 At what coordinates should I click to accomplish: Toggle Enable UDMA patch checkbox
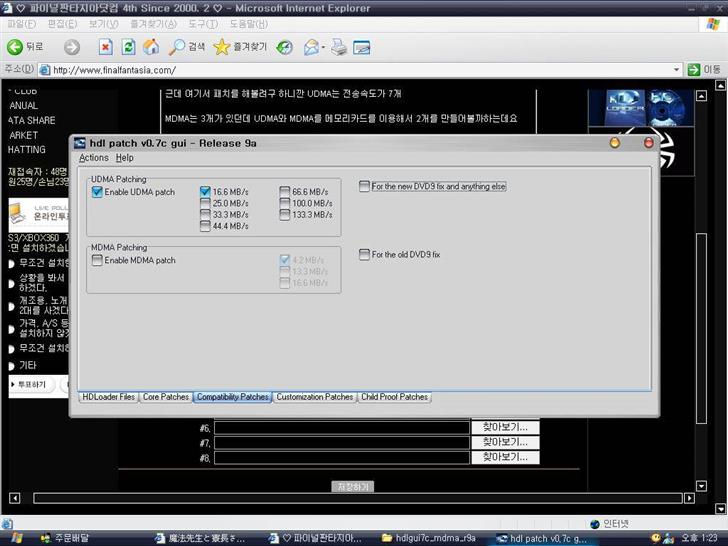(x=97, y=192)
